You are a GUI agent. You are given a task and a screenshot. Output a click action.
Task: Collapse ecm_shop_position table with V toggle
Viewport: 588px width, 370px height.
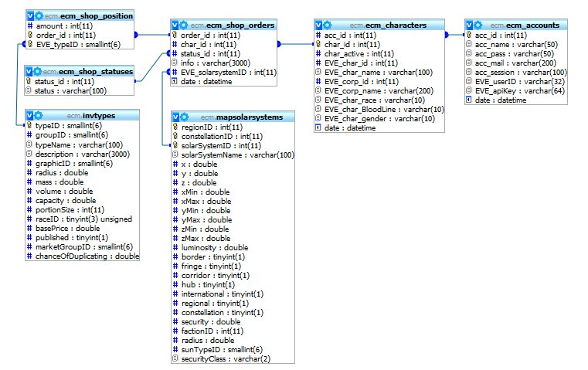coord(30,16)
